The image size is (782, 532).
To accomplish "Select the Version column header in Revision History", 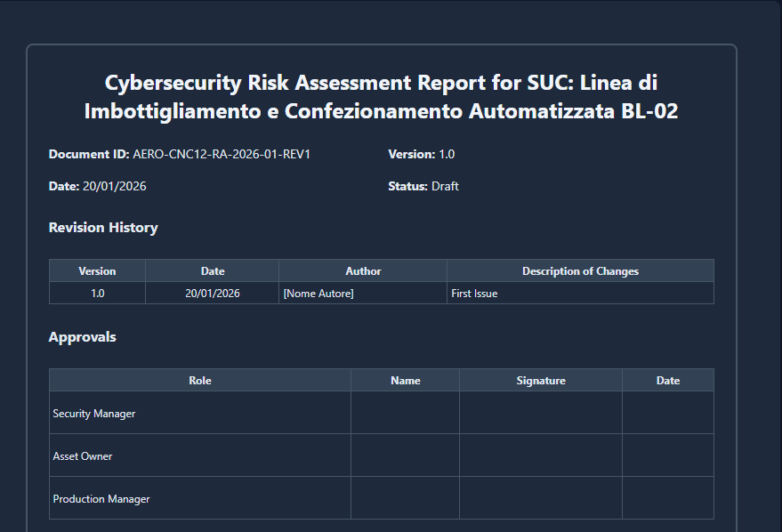I will pos(97,271).
